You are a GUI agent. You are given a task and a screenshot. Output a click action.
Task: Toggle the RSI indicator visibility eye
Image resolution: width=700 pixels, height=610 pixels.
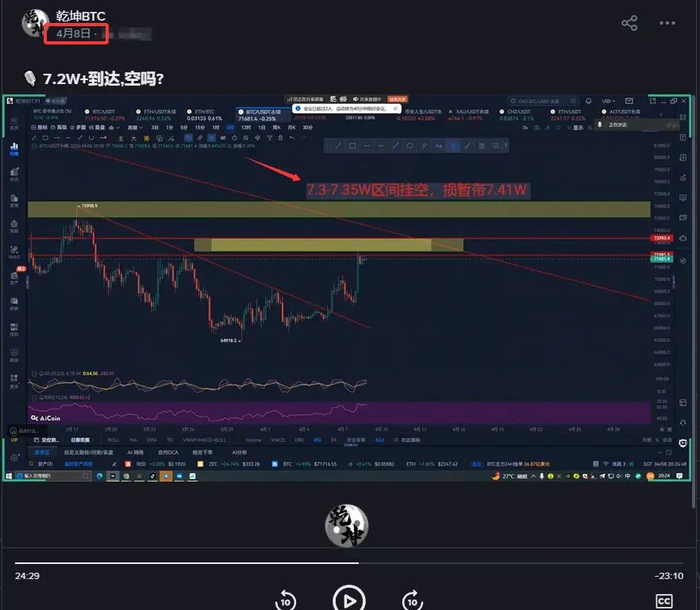(34, 397)
